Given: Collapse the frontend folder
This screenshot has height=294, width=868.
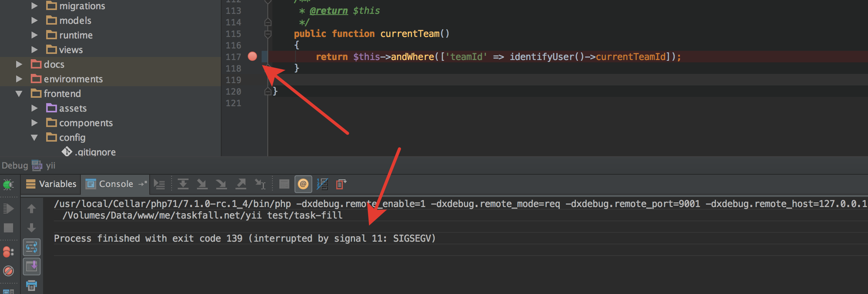Looking at the screenshot, I should (19, 94).
